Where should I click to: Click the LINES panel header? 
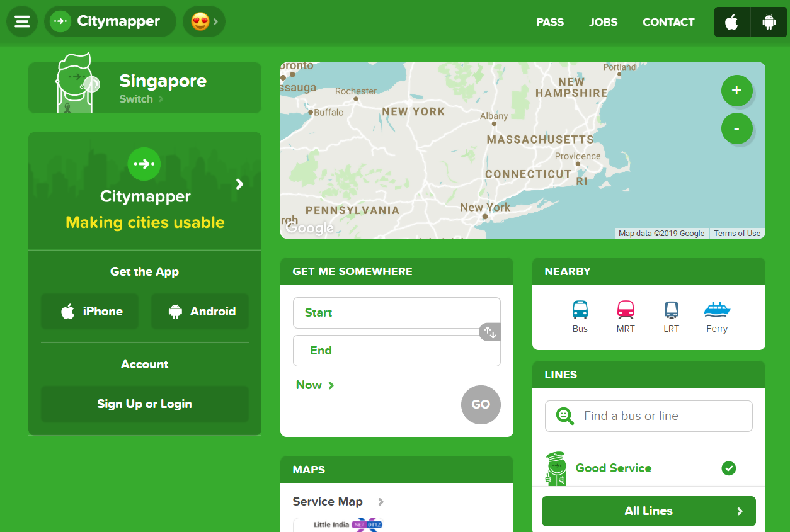pos(649,375)
